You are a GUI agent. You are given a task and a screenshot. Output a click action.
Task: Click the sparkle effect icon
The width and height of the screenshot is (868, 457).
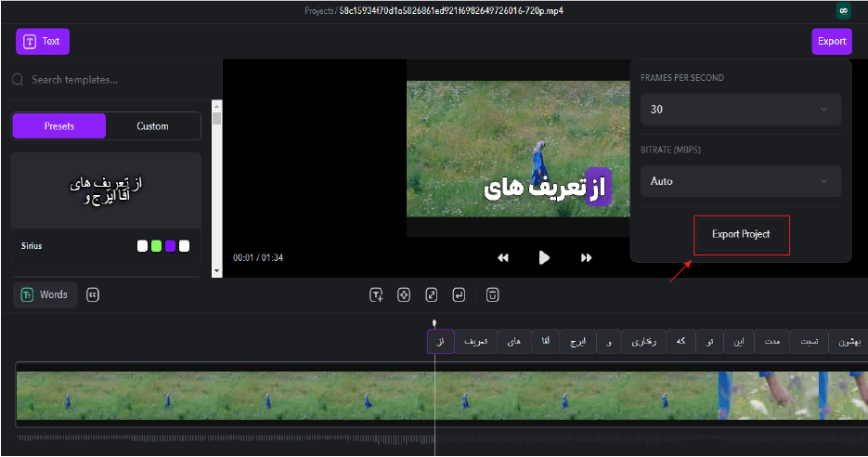tap(404, 295)
